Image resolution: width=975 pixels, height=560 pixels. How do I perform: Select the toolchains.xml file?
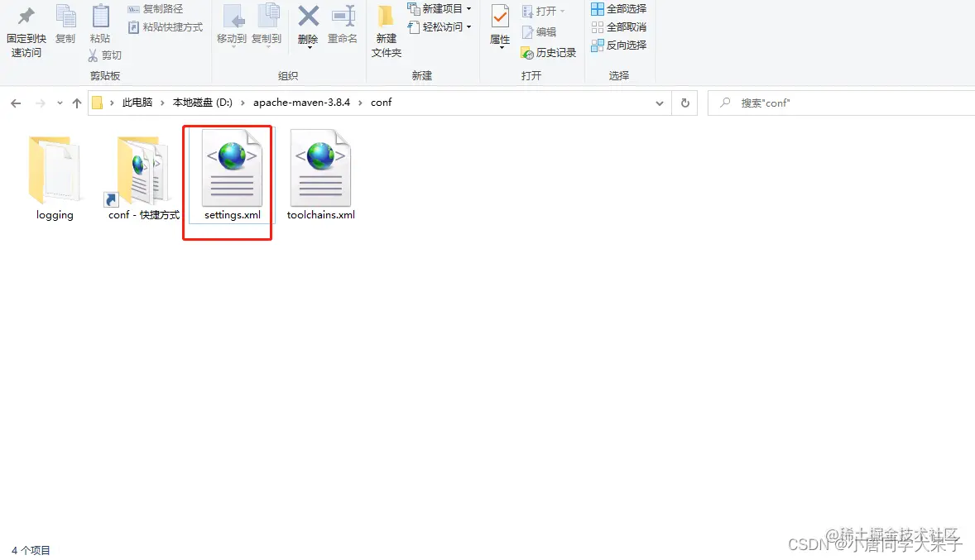321,176
